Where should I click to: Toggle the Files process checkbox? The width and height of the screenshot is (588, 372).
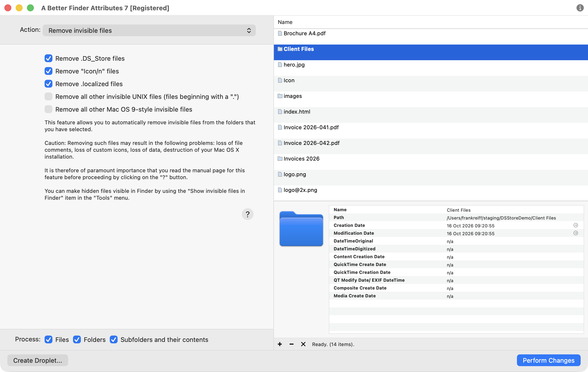click(49, 339)
